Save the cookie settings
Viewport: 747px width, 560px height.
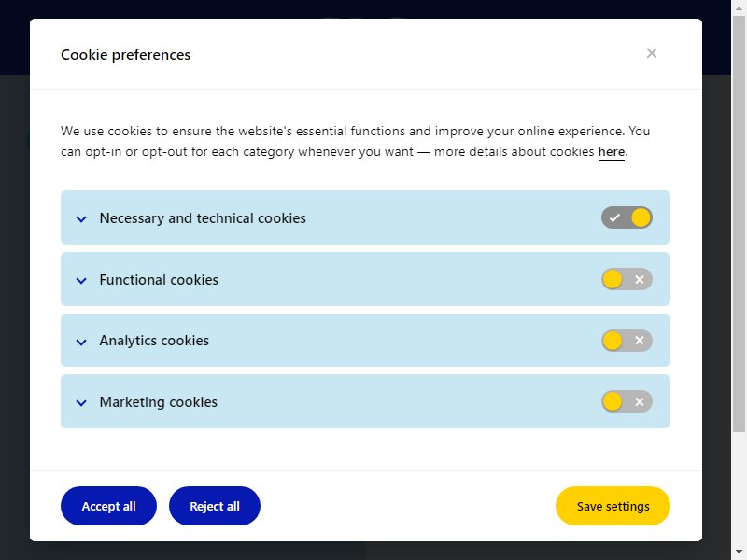tap(613, 506)
